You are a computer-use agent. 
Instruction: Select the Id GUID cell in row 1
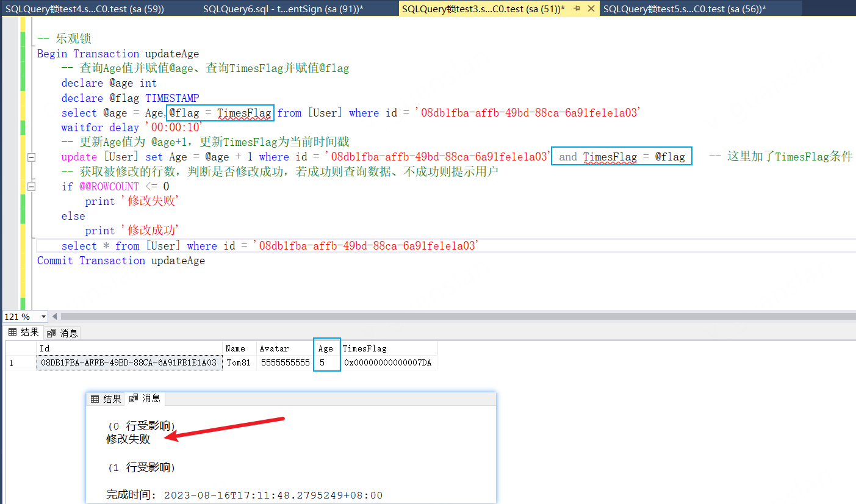pos(129,362)
